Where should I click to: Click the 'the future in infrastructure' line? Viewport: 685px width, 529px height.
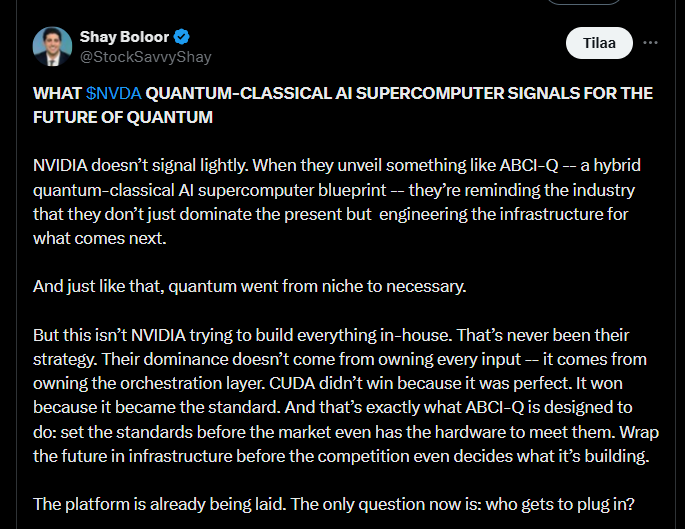(x=133, y=456)
